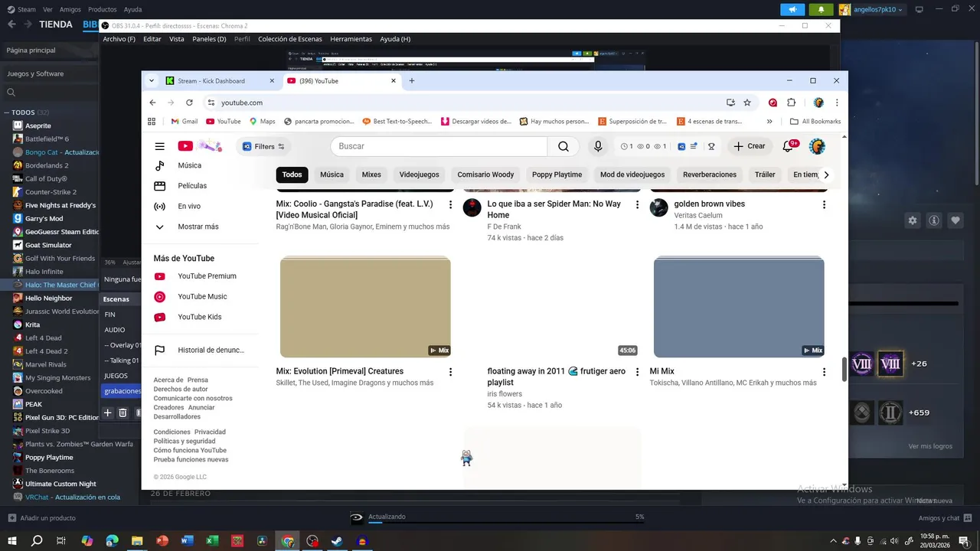Open Chrome three-dot menu
The width and height of the screenshot is (980, 551).
click(x=837, y=103)
